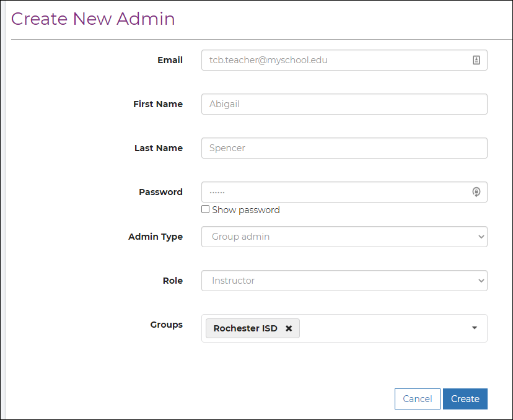This screenshot has width=513, height=420.
Task: Click the contact card icon in Email field
Action: [x=476, y=60]
